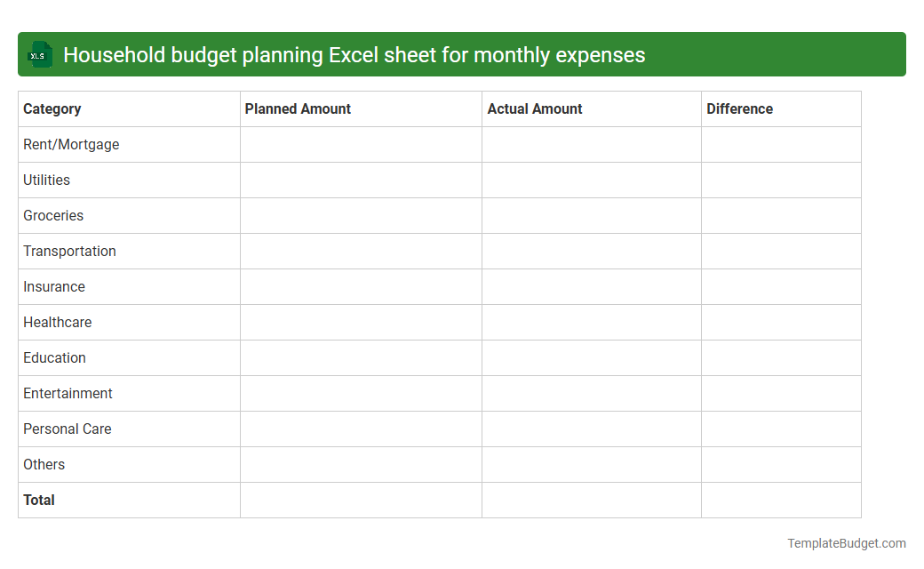
Task: Select the Others row label
Action: 44,464
